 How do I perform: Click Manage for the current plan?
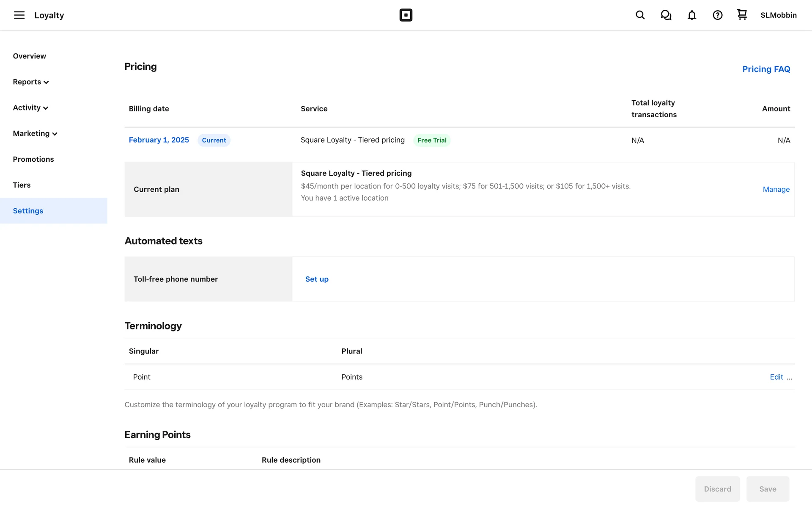[776, 189]
